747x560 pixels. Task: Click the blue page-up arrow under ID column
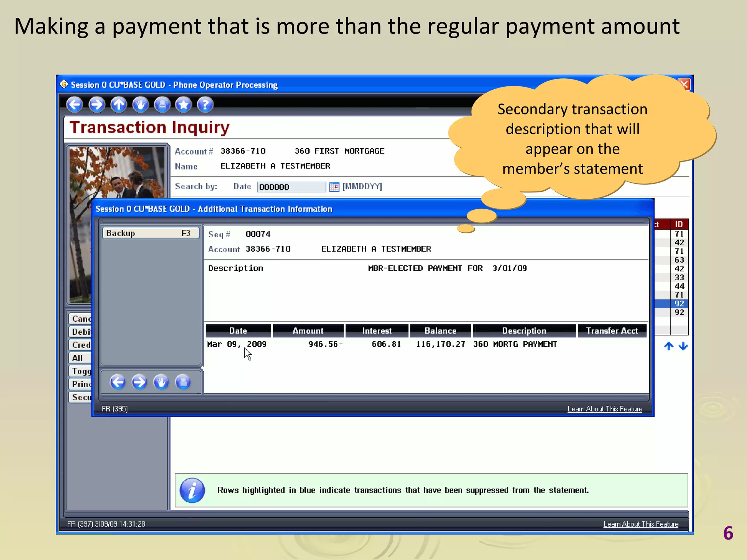669,346
